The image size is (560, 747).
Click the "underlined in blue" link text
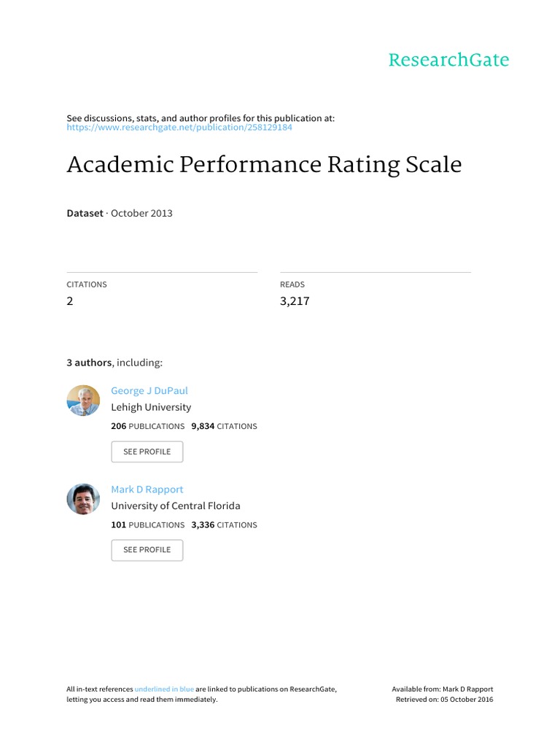point(164,689)
